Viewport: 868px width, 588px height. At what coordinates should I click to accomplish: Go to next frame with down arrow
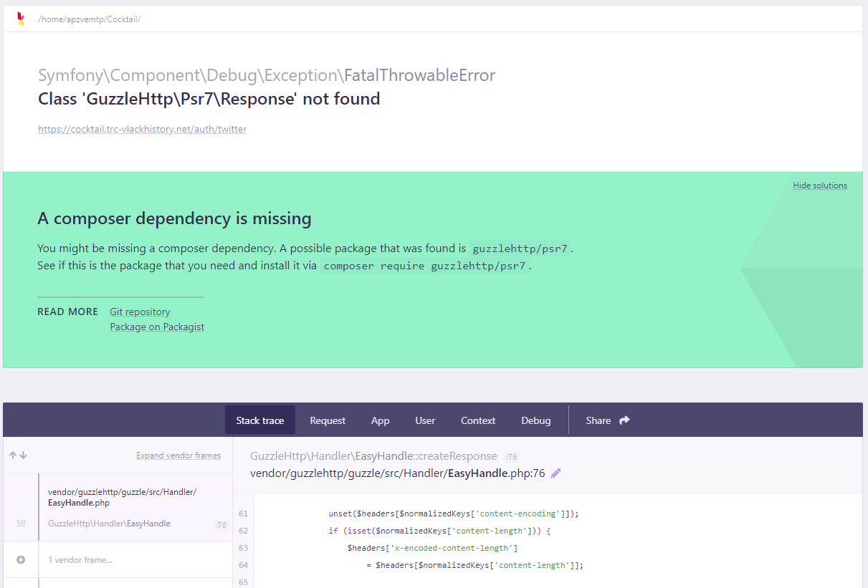pos(23,456)
